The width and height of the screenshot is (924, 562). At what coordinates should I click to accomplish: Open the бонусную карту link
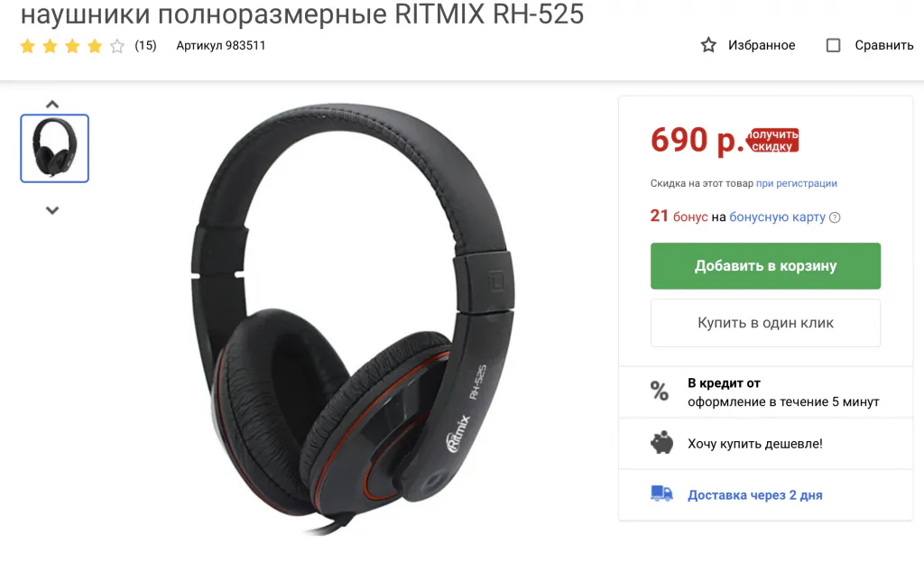pos(777,217)
